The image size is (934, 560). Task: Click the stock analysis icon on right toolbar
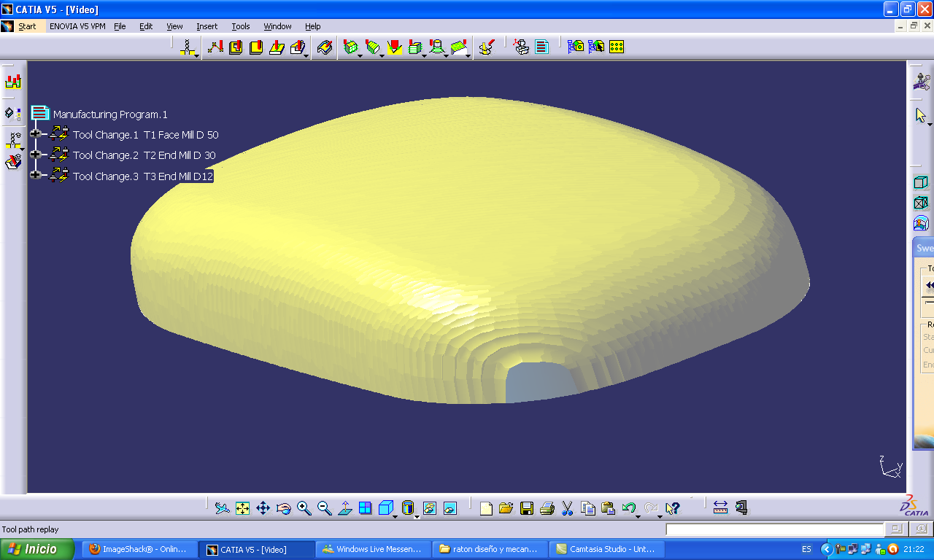[x=921, y=223]
